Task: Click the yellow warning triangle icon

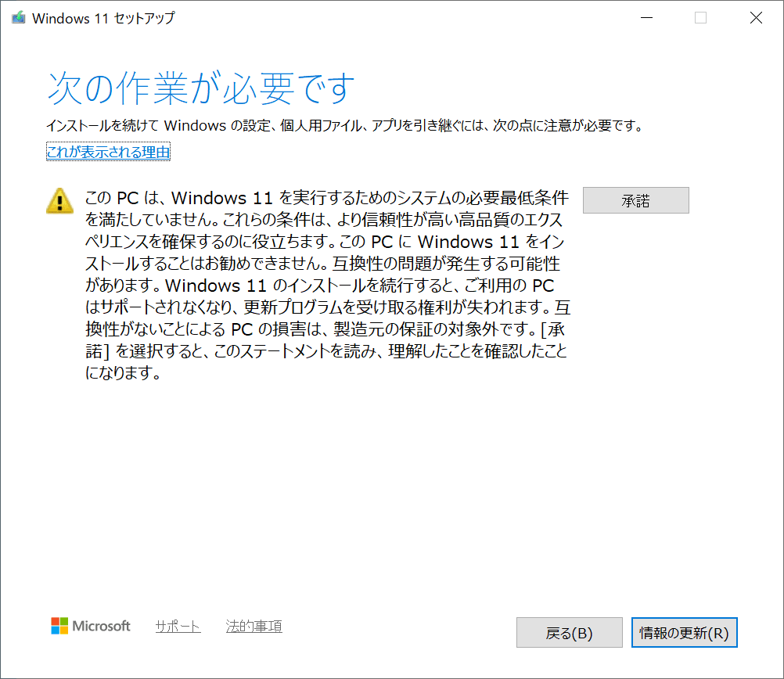Action: [59, 200]
